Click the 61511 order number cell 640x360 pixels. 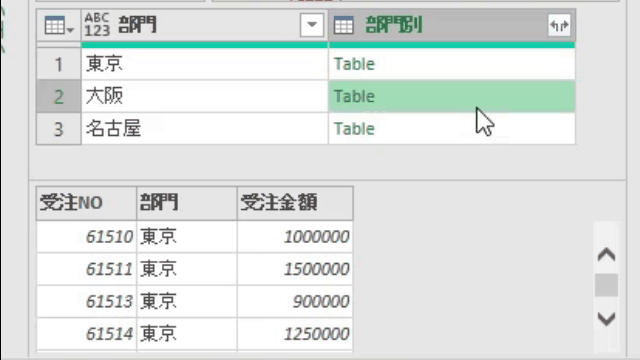click(x=87, y=269)
